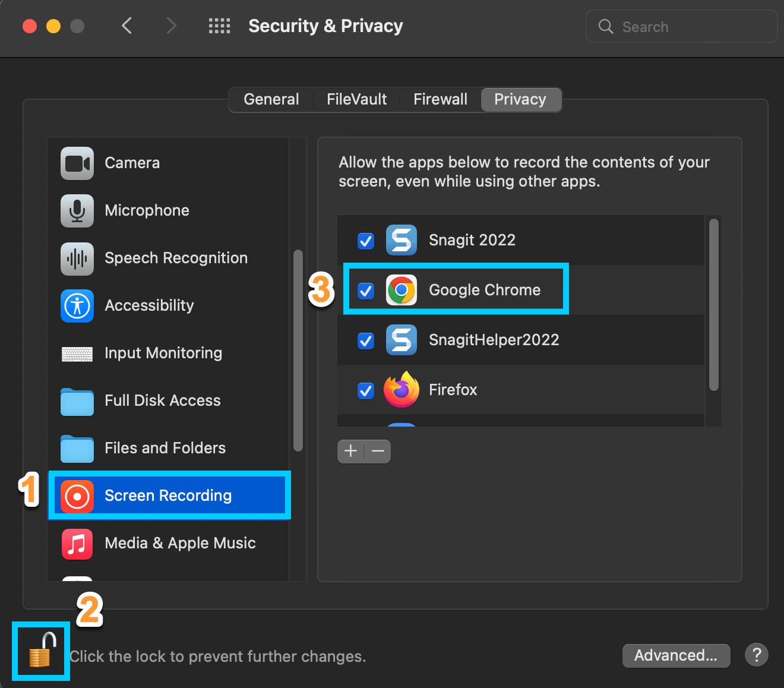Select the SnagitHelper2022 app name

coord(494,340)
